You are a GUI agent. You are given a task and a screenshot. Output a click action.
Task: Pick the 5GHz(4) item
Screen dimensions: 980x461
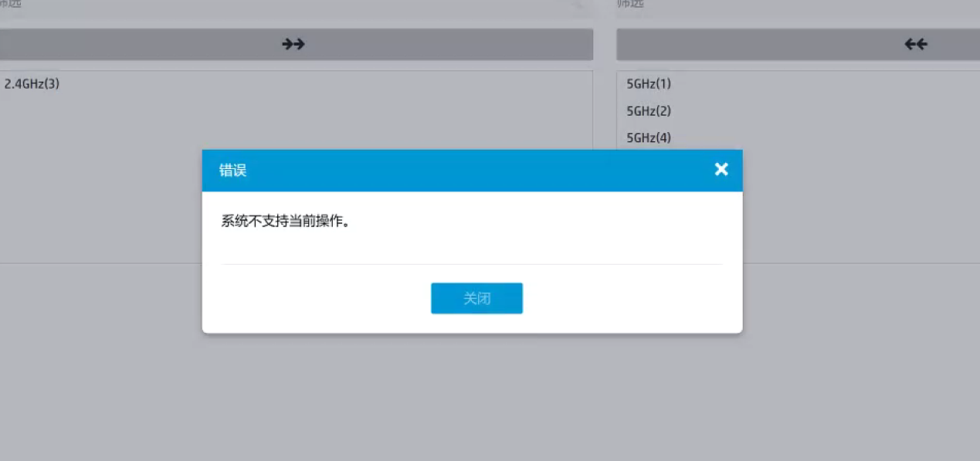tap(649, 138)
